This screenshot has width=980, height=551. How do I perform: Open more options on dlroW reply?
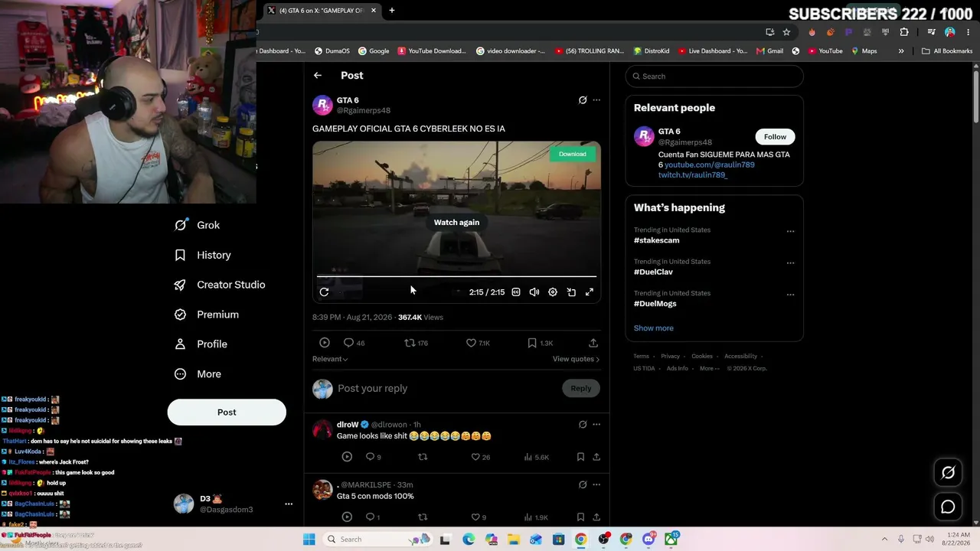pyautogui.click(x=596, y=425)
